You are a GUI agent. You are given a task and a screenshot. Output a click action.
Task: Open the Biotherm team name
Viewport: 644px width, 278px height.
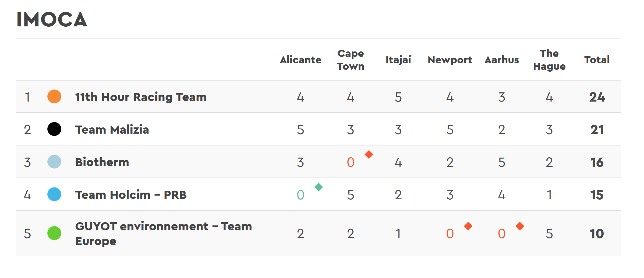[x=102, y=162]
